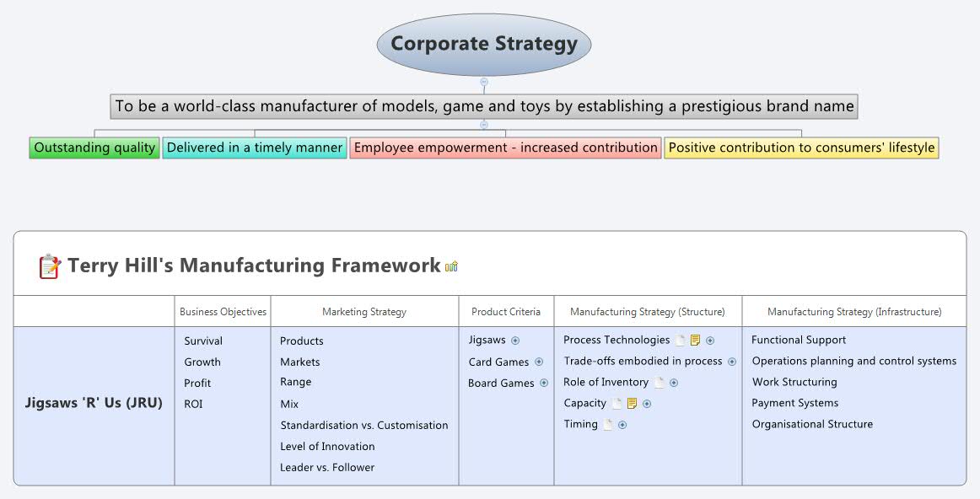The image size is (980, 499).
Task: Click the document icon next to Timing
Action: (608, 425)
